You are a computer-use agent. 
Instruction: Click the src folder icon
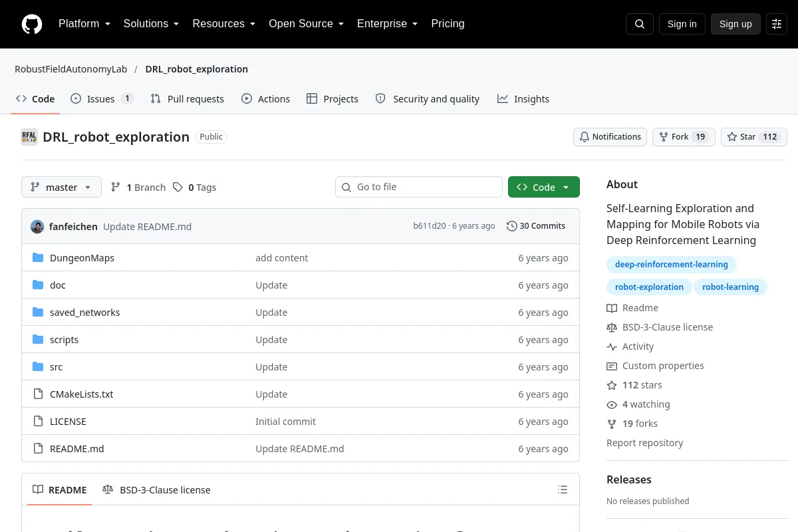click(38, 367)
